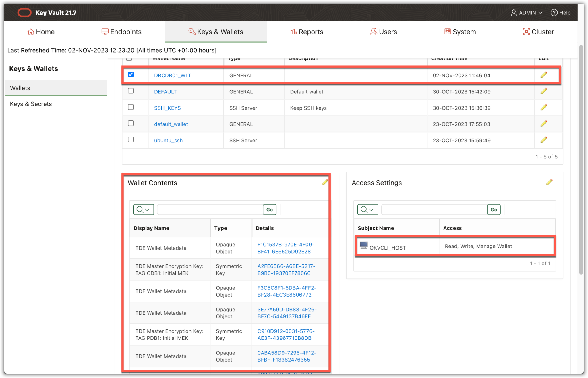The image size is (588, 378).
Task: Open the SSH_KEYS wallet link
Action: [167, 108]
